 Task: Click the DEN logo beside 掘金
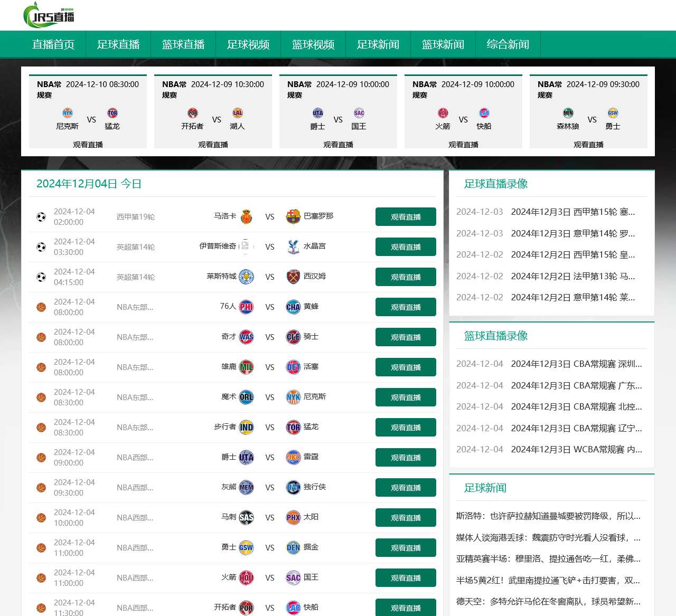(x=293, y=547)
